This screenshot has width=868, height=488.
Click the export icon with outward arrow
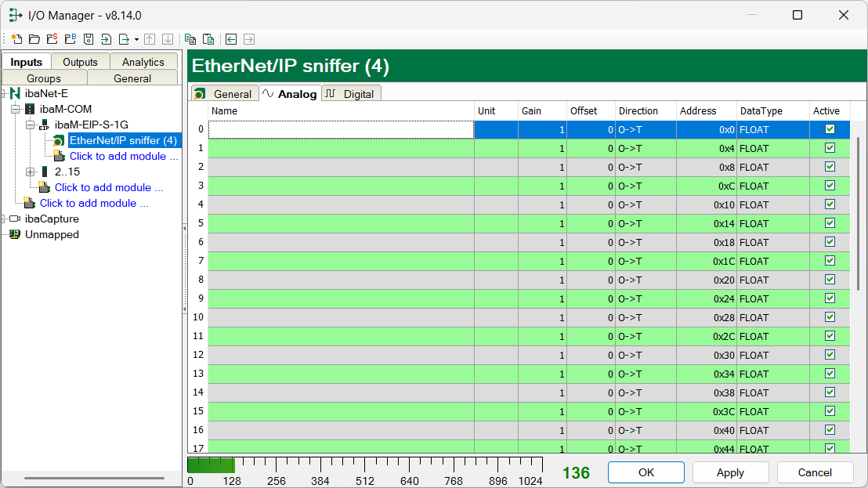tap(124, 39)
